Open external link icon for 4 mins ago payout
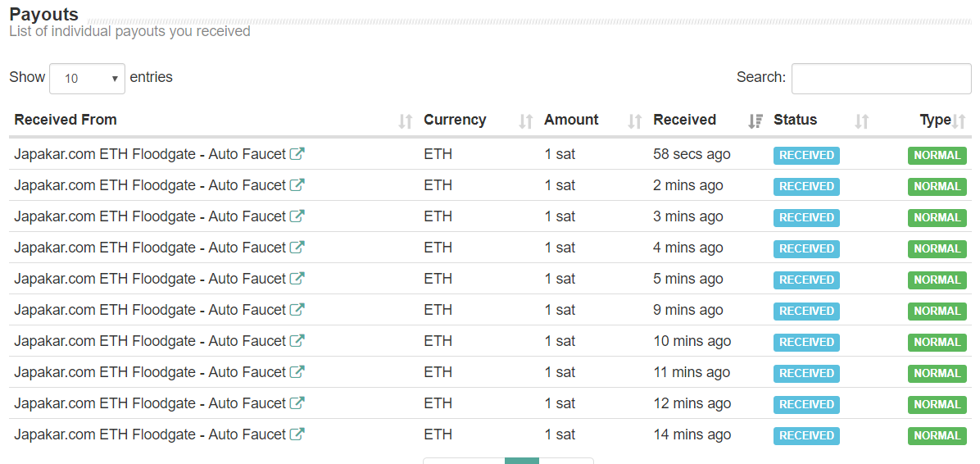 (x=297, y=248)
